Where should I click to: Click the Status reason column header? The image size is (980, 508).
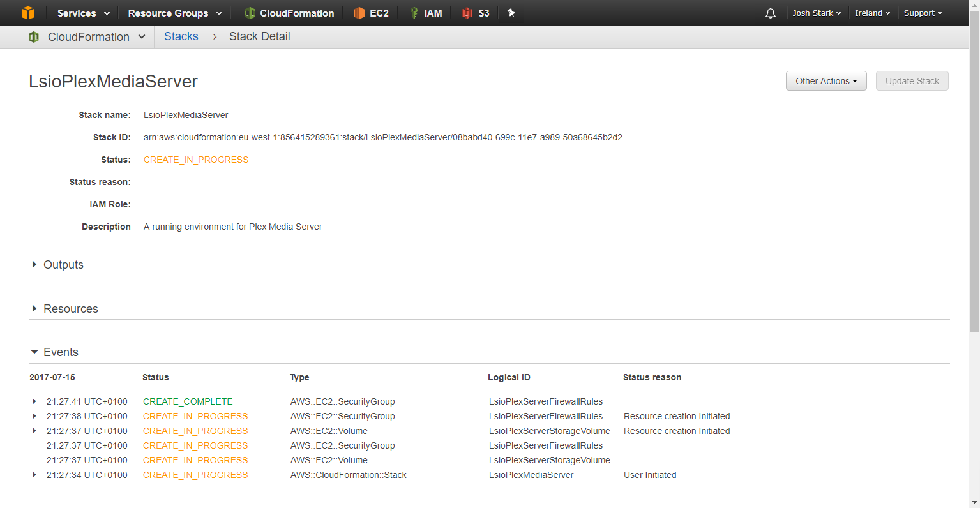click(x=652, y=377)
